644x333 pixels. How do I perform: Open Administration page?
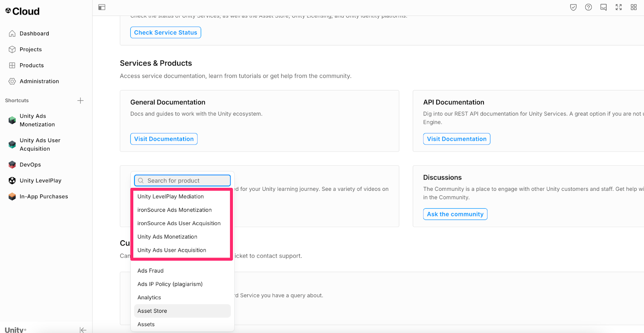[x=39, y=81]
